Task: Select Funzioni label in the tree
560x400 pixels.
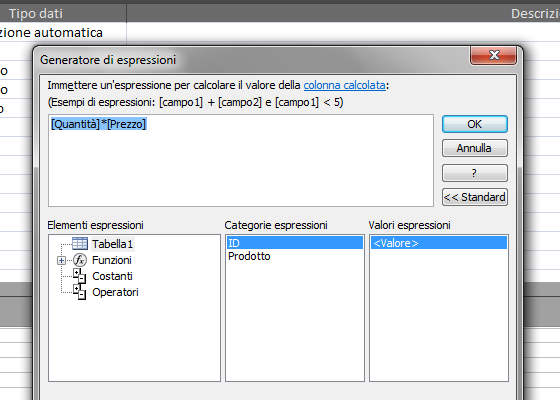Action: pyautogui.click(x=112, y=260)
